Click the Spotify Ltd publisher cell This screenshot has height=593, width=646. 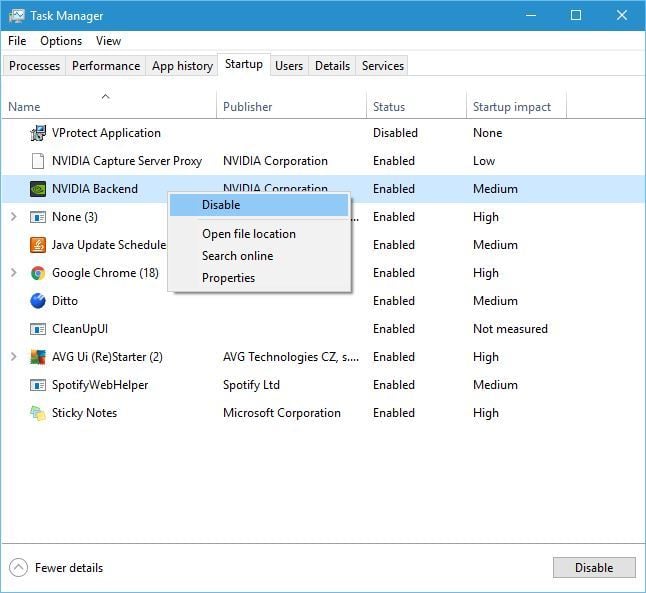[x=251, y=385]
